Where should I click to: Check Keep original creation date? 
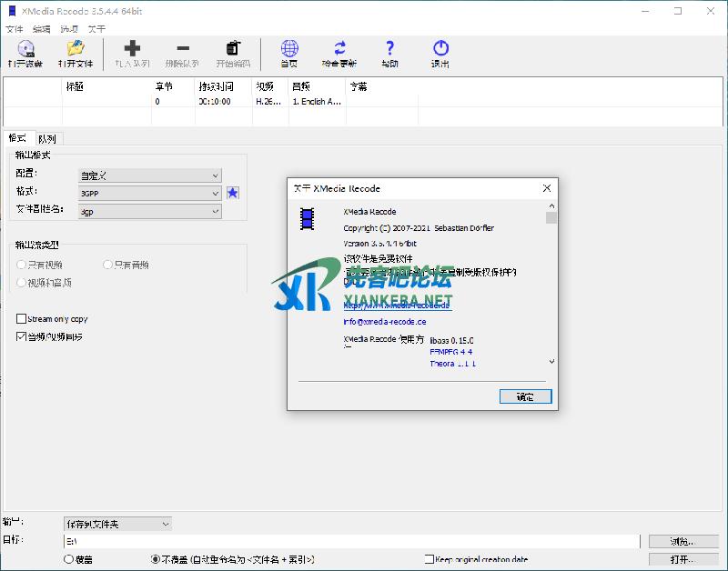point(430,559)
